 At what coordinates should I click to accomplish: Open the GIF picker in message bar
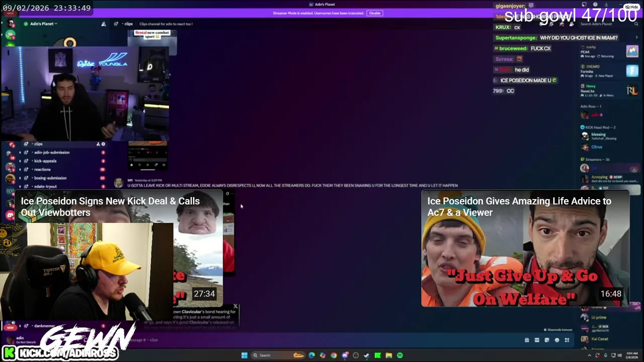[x=537, y=340]
